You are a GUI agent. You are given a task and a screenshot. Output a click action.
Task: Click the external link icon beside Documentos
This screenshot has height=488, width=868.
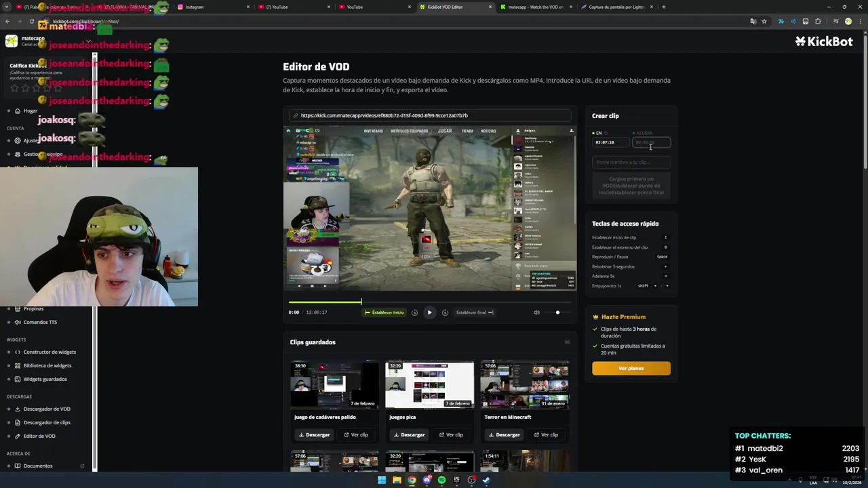[x=83, y=466]
